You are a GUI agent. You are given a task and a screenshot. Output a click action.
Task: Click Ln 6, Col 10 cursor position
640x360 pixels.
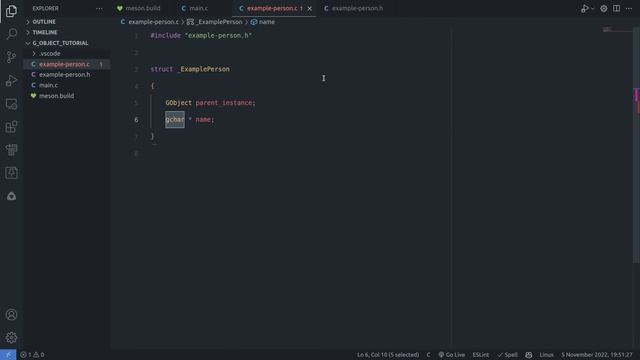click(388, 355)
